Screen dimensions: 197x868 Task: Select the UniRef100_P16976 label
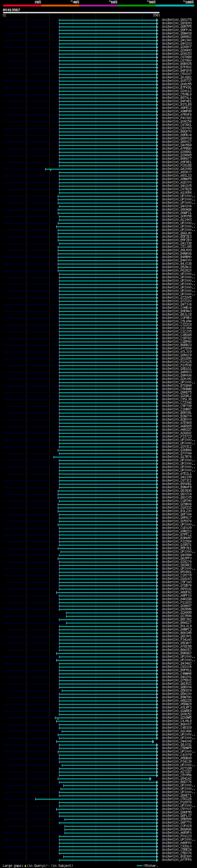(176, 802)
